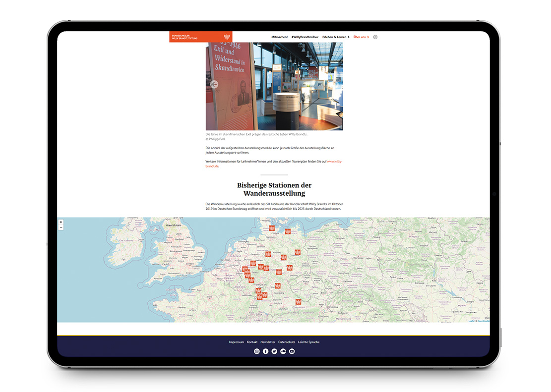Click the previous-image arrow on the slideshow

click(x=214, y=84)
